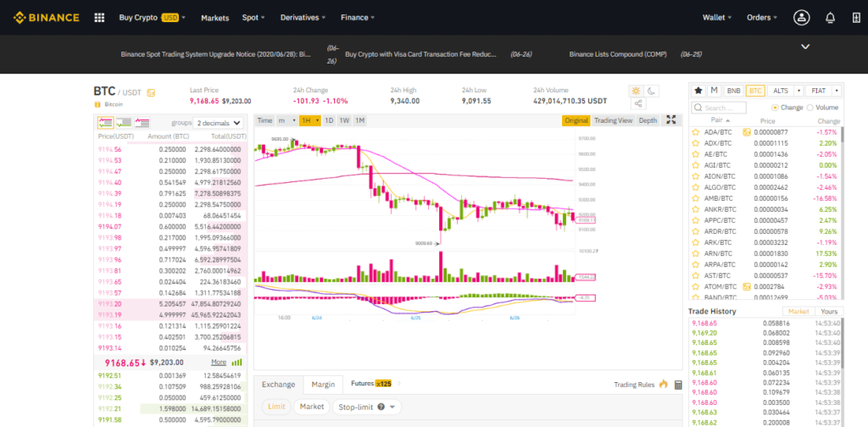Open Stop-limit help question mark
The image size is (868, 427).
tap(381, 407)
